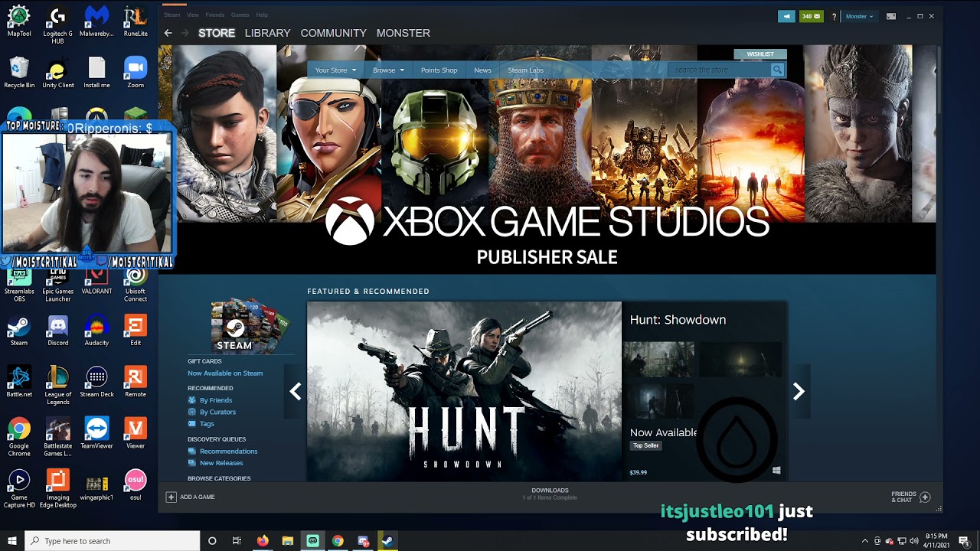Open By Friends recommendations

216,400
